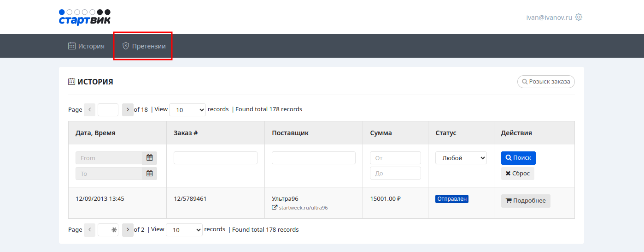
Task: Click bottom pagination next page arrow
Action: pos(128,230)
